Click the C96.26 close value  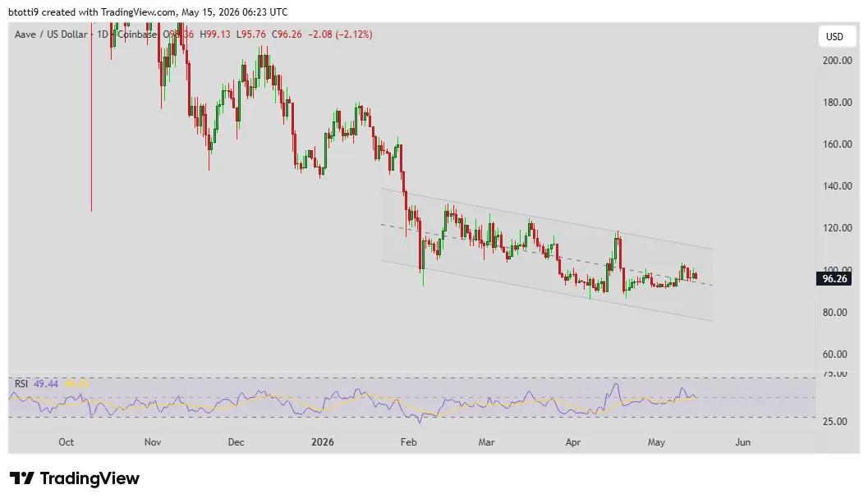click(287, 34)
